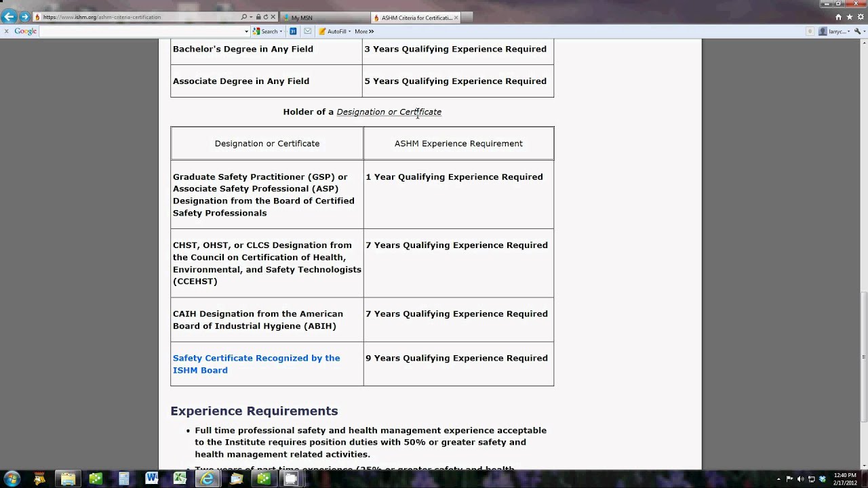Click the notification counter box on toolbar

(810, 31)
